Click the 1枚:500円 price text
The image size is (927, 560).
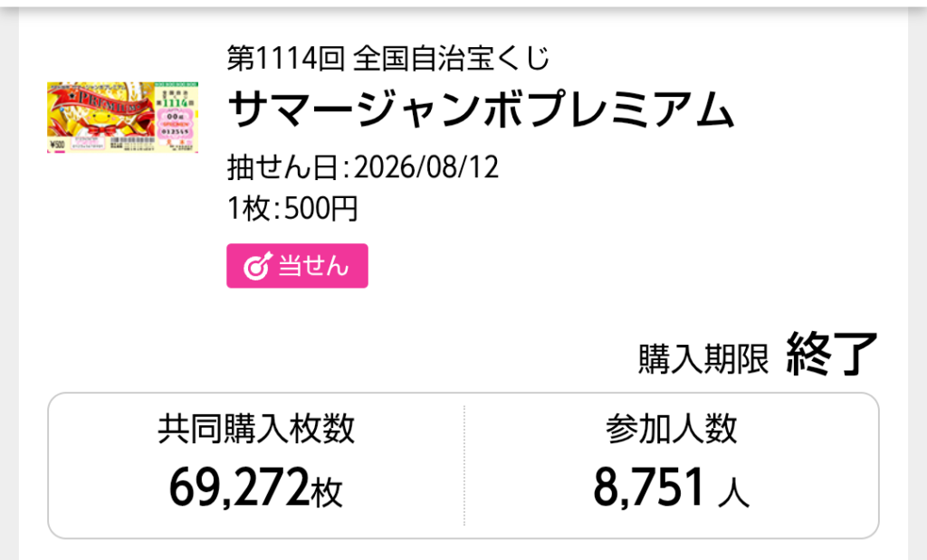point(292,208)
